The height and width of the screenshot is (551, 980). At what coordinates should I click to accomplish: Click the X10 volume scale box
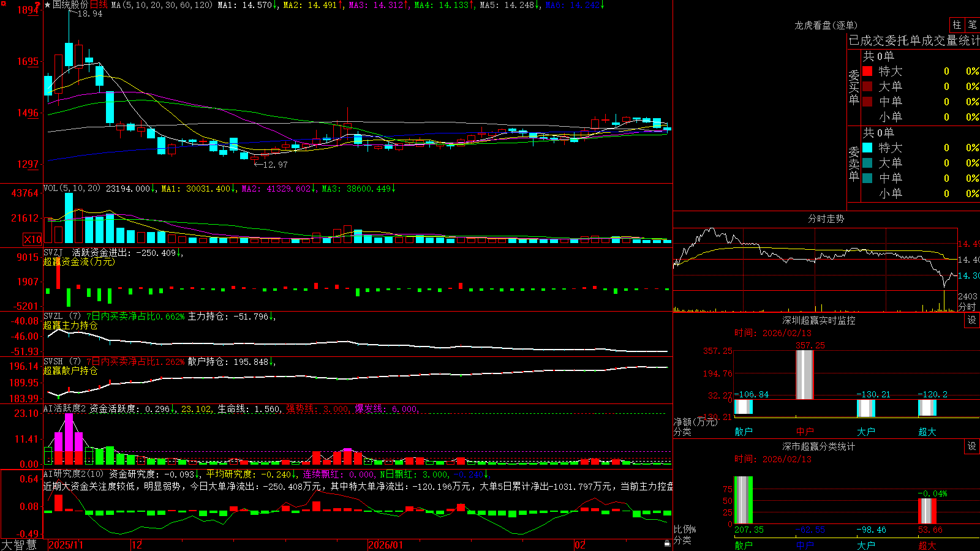coord(32,239)
